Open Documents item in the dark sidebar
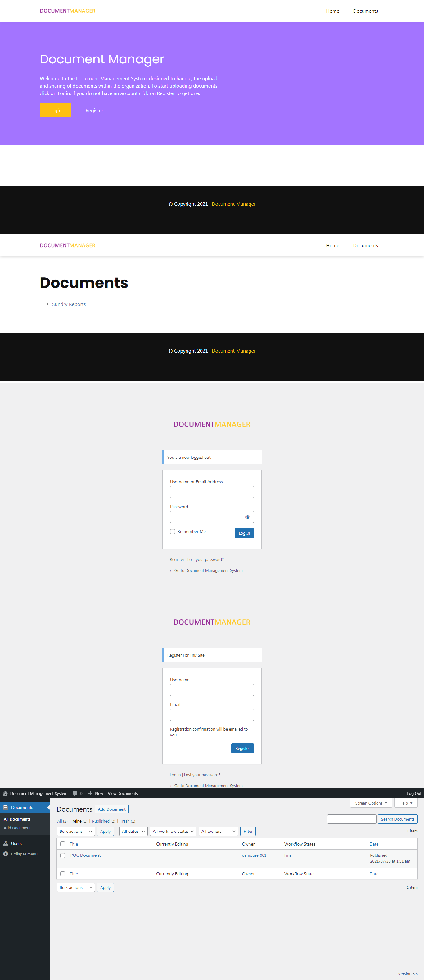This screenshot has height=980, width=424. coord(25,807)
